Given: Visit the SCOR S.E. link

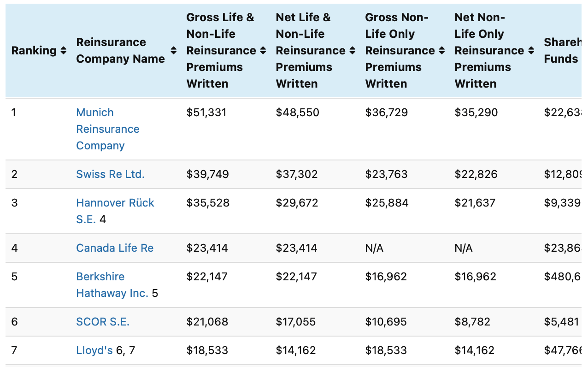Looking at the screenshot, I should 103,322.
